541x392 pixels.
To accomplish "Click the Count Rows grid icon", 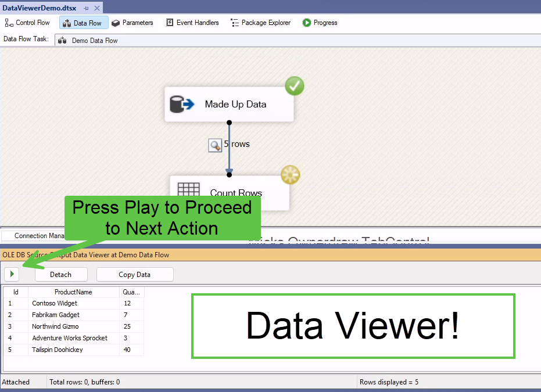I will [188, 190].
